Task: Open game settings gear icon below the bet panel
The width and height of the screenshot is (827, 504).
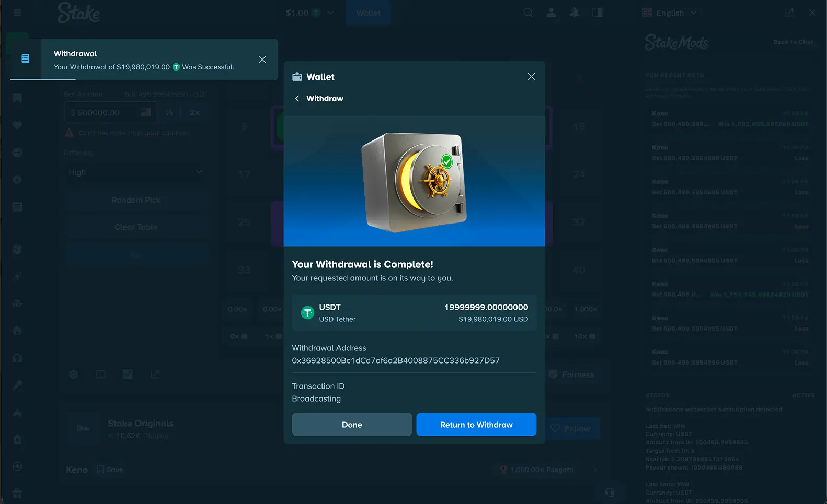Action: coord(74,374)
